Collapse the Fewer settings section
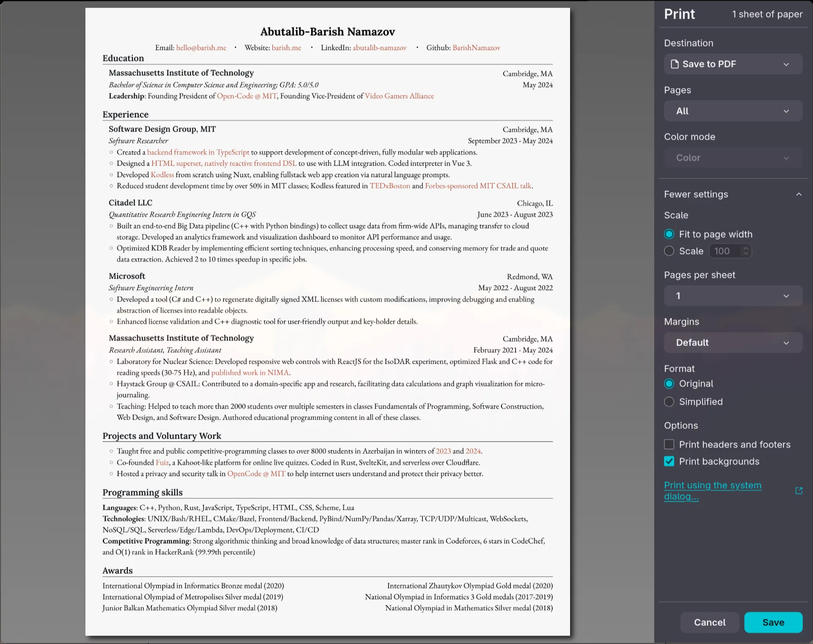This screenshot has height=644, width=813. (799, 194)
